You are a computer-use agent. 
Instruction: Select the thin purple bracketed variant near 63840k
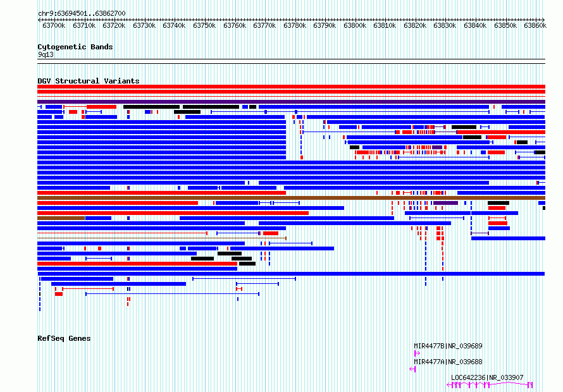(x=479, y=233)
